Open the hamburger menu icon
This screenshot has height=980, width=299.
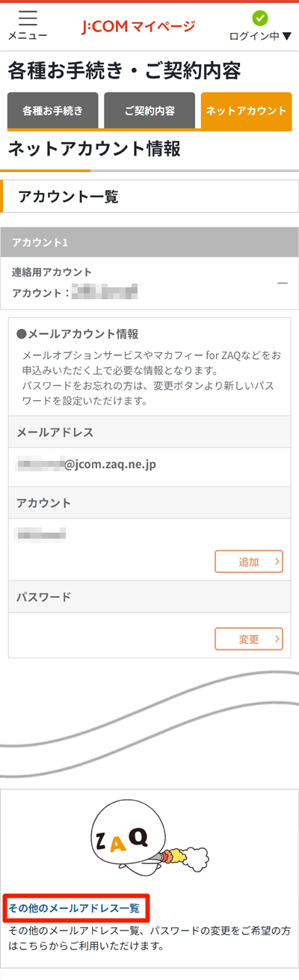pos(28,18)
